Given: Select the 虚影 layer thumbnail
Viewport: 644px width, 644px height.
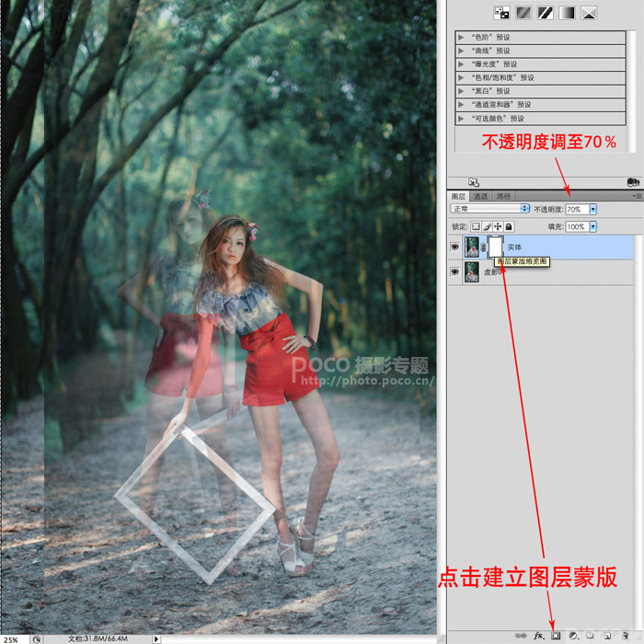Looking at the screenshot, I should tap(471, 272).
